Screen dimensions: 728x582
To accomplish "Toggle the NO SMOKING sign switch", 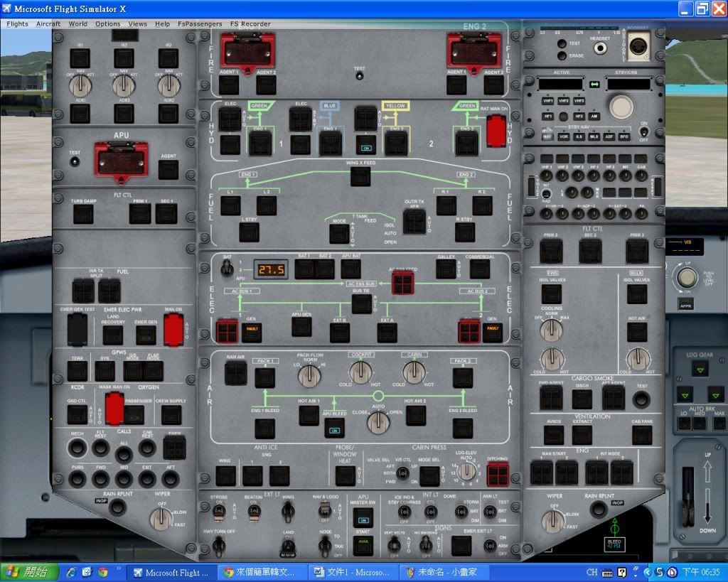I will coord(425,544).
